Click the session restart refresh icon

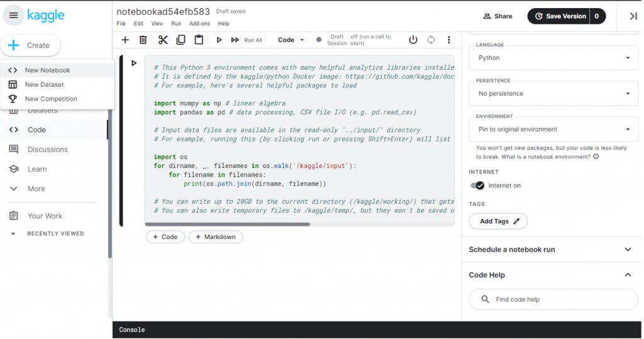(431, 40)
